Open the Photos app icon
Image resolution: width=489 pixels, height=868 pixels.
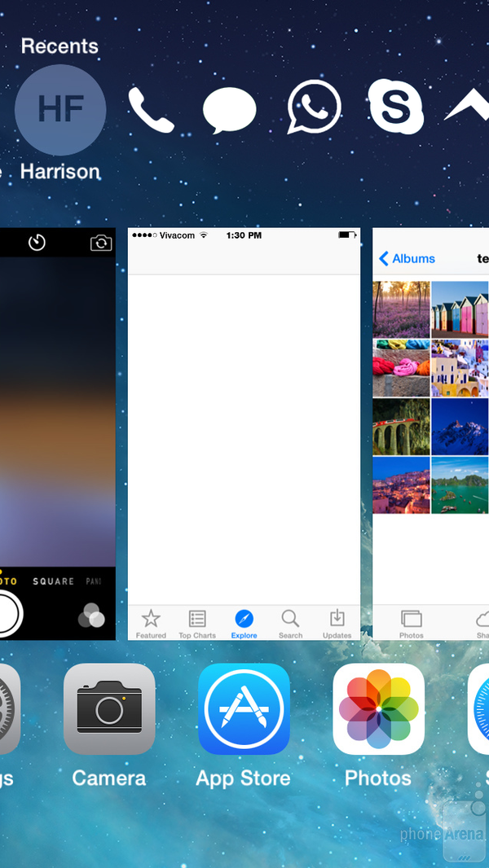[x=378, y=708]
